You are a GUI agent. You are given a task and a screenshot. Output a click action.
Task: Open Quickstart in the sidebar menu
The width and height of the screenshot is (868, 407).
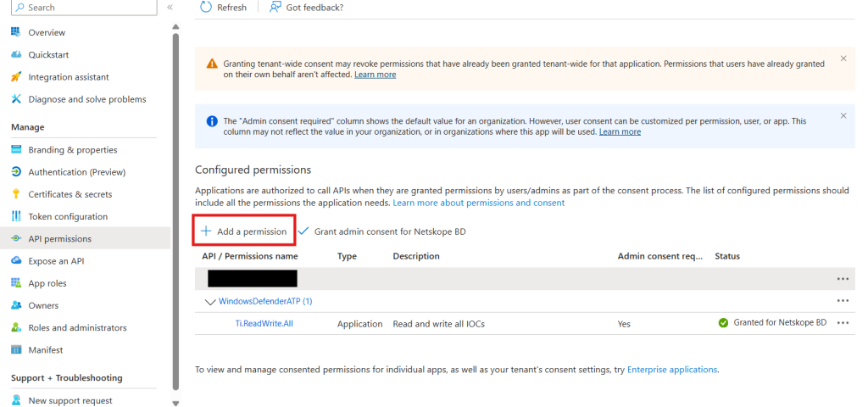click(x=48, y=55)
